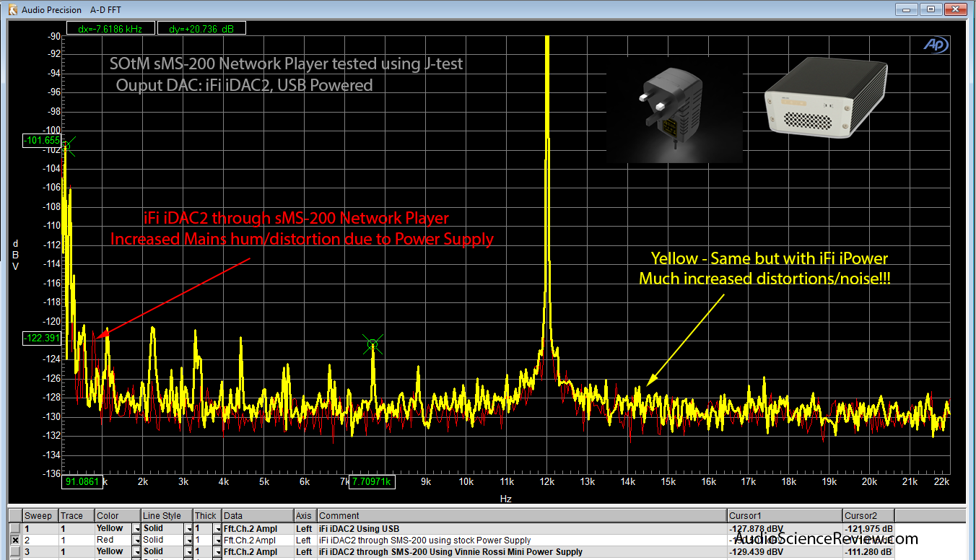The width and height of the screenshot is (976, 560).
Task: Click the Cursor2 column header
Action: click(868, 516)
